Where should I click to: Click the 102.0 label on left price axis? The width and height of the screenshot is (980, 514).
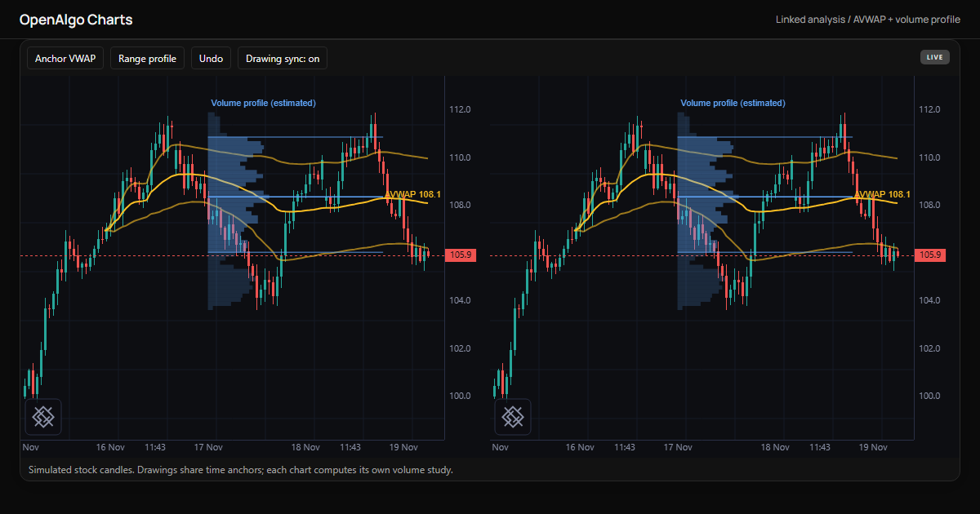[x=460, y=348]
